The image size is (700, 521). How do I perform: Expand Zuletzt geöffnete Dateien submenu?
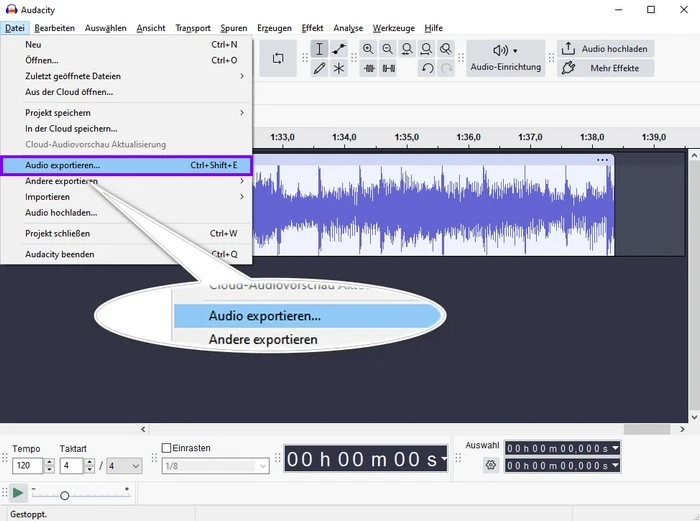[127, 76]
